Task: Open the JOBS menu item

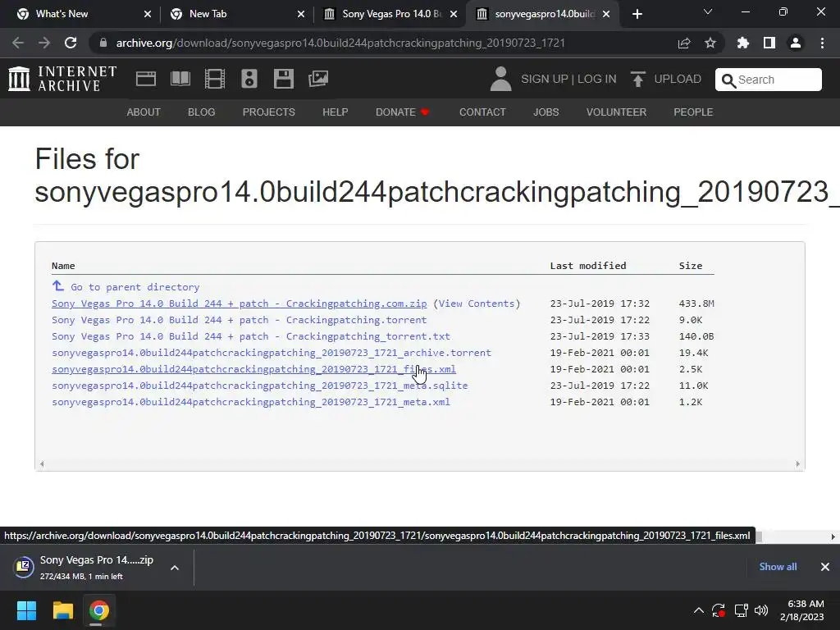Action: coord(546,112)
